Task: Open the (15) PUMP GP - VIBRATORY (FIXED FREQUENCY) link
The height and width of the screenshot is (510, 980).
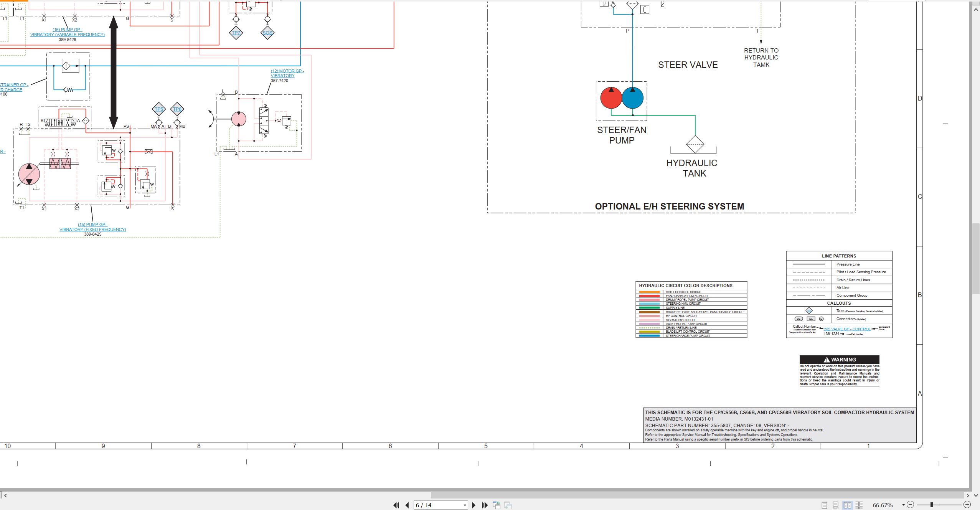Action: coord(92,227)
